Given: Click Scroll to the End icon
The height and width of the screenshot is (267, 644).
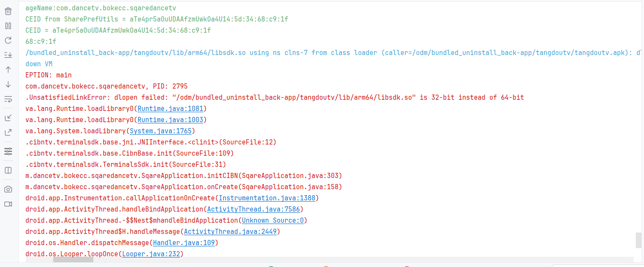Looking at the screenshot, I should coord(8,55).
